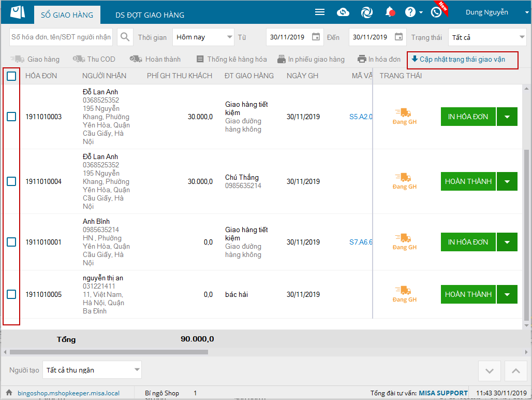
Task: Sort by the ĐT GIAO HÀNG column header
Action: [x=249, y=76]
